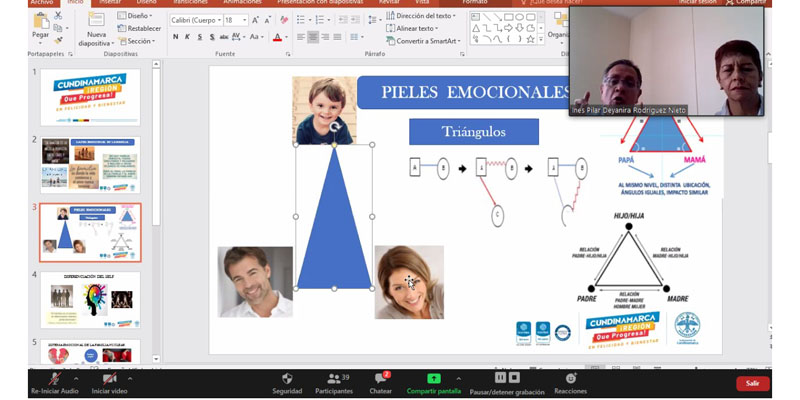Center text in Párrafo group
This screenshot has height=400, width=800.
tap(313, 37)
